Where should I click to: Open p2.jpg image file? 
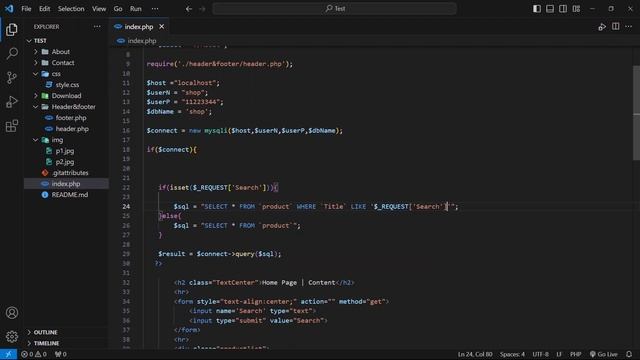pos(66,162)
